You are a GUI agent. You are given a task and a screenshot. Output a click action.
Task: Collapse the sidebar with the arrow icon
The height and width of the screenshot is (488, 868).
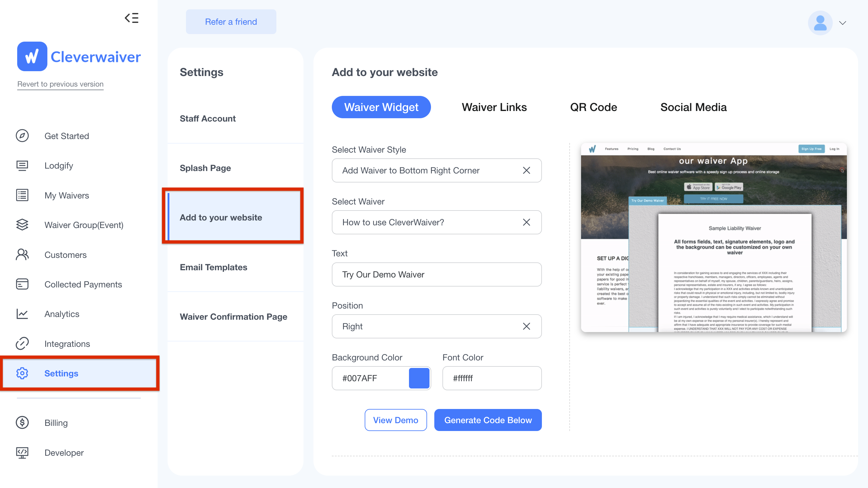coord(131,17)
